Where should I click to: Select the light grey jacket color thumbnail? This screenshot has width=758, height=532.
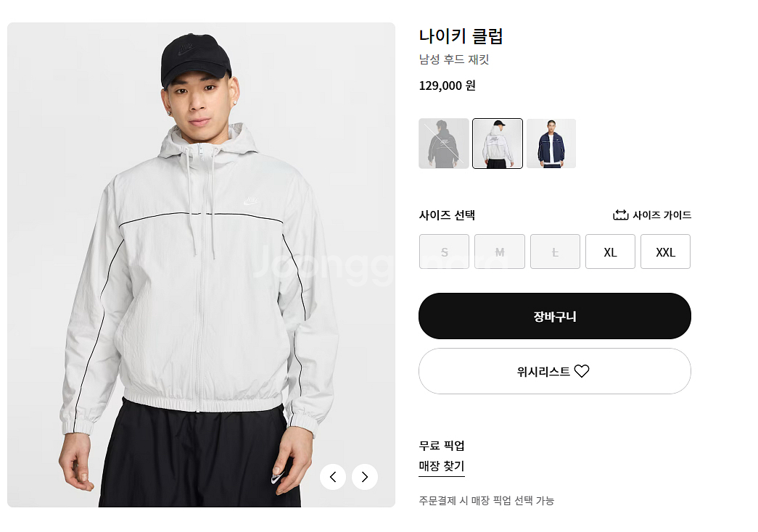coord(498,144)
